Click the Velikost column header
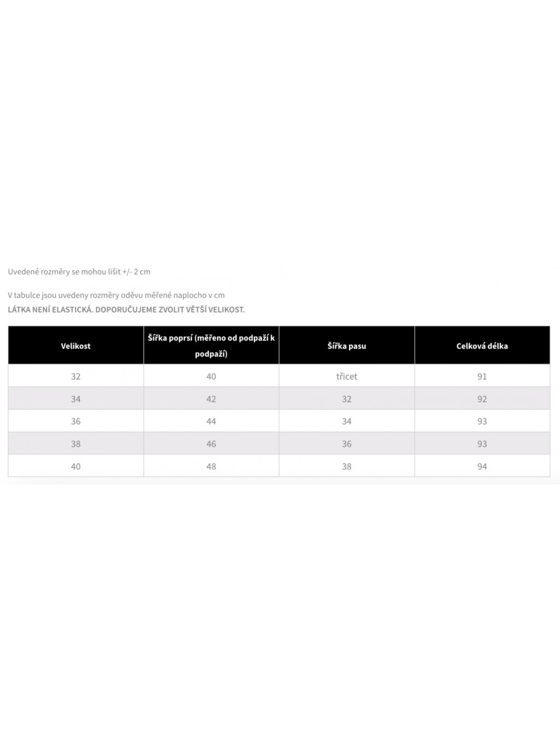The height and width of the screenshot is (747, 560). (x=76, y=346)
